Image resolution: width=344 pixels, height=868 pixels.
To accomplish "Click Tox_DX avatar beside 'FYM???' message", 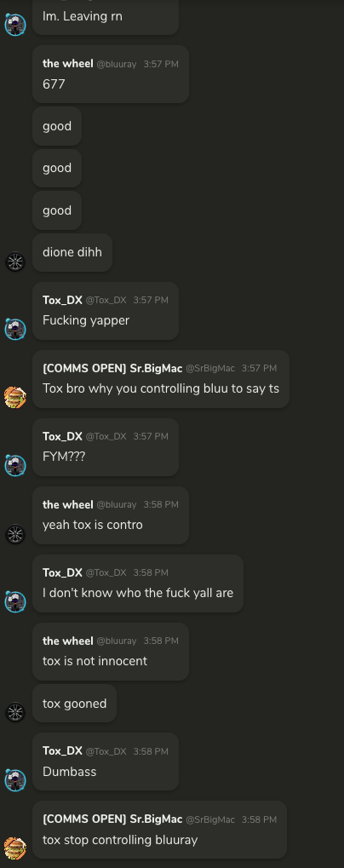I will click(15, 466).
